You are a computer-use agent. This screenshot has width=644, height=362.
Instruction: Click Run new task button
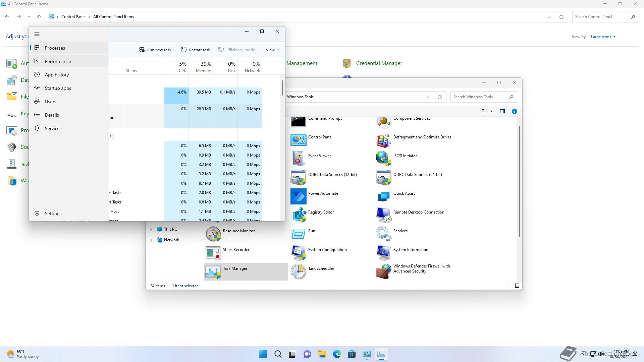point(155,50)
